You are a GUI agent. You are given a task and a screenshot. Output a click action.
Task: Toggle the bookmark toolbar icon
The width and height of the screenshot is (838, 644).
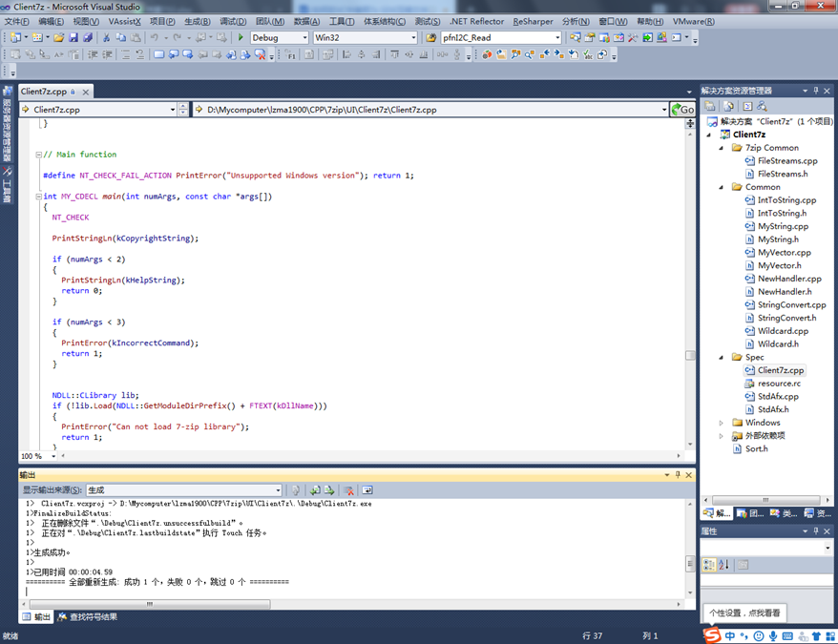pyautogui.click(x=158, y=54)
